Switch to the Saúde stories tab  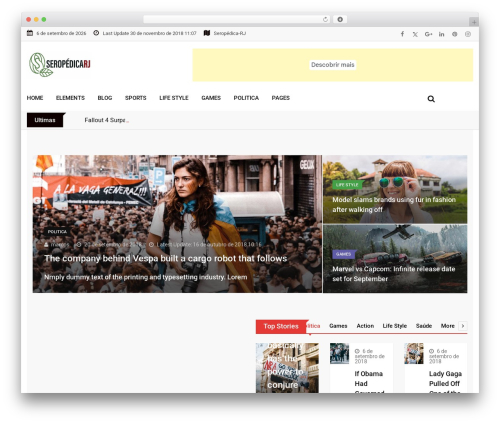coord(424,326)
